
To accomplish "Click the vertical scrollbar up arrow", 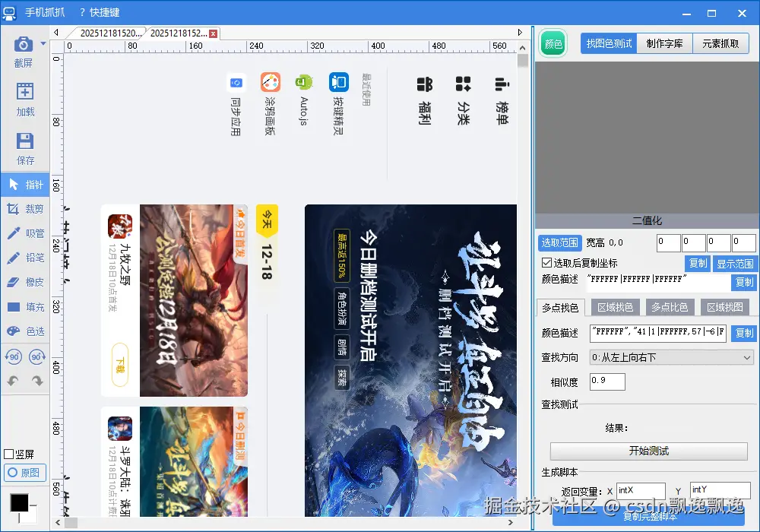I will pyautogui.click(x=523, y=48).
